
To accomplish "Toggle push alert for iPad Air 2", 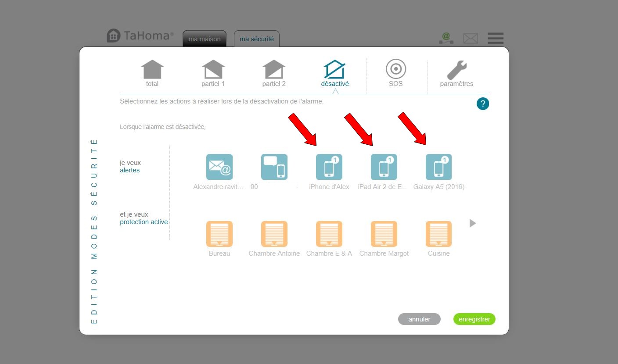I will 384,167.
